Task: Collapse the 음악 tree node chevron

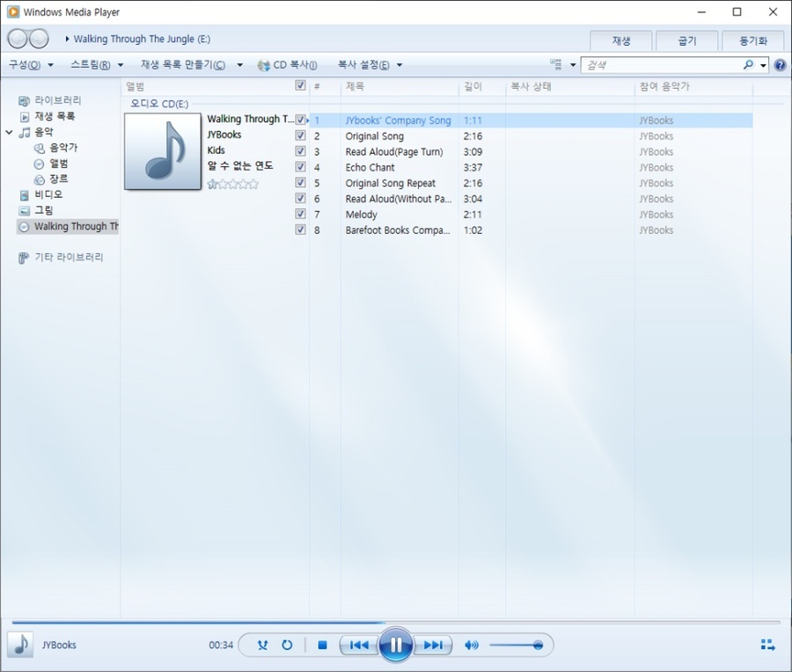Action: pyautogui.click(x=9, y=132)
